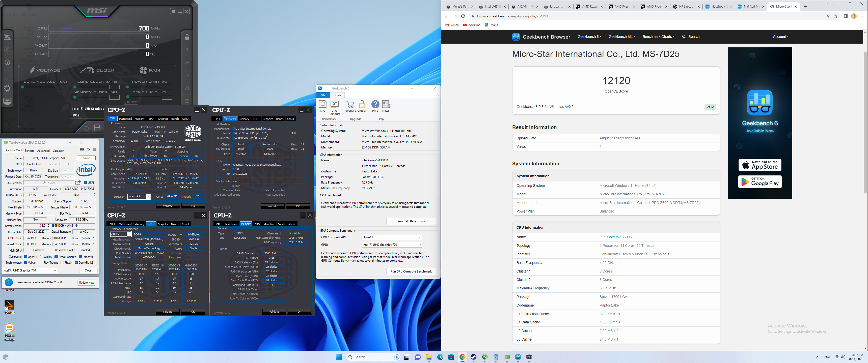Switch to the Intel UHD Chrome tab
Image resolution: width=868 pixels, height=363 pixels.
(492, 6)
